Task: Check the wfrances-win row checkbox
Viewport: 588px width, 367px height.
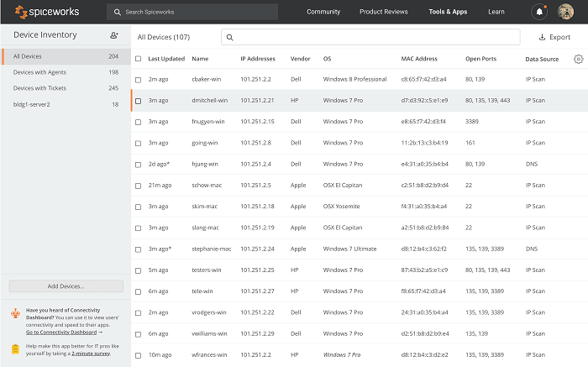Action: (x=138, y=355)
